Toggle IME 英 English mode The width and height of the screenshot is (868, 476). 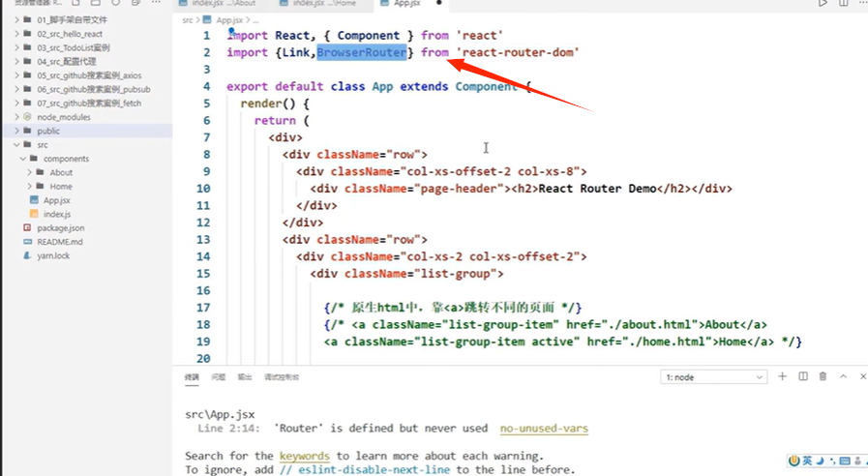[x=807, y=461]
